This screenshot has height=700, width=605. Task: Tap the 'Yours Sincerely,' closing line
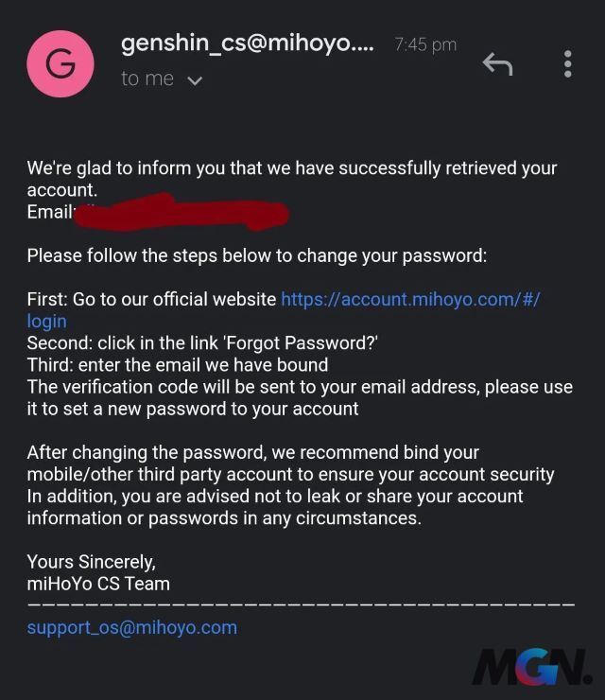[x=92, y=562]
